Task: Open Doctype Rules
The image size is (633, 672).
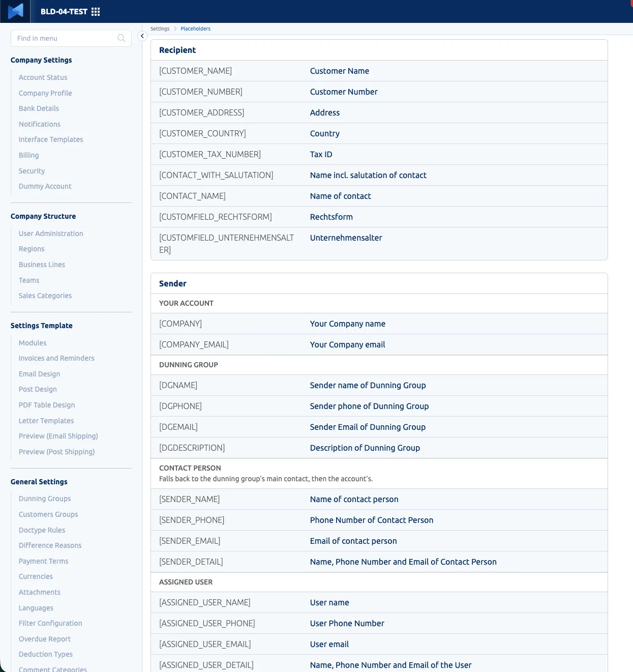Action: pos(42,530)
